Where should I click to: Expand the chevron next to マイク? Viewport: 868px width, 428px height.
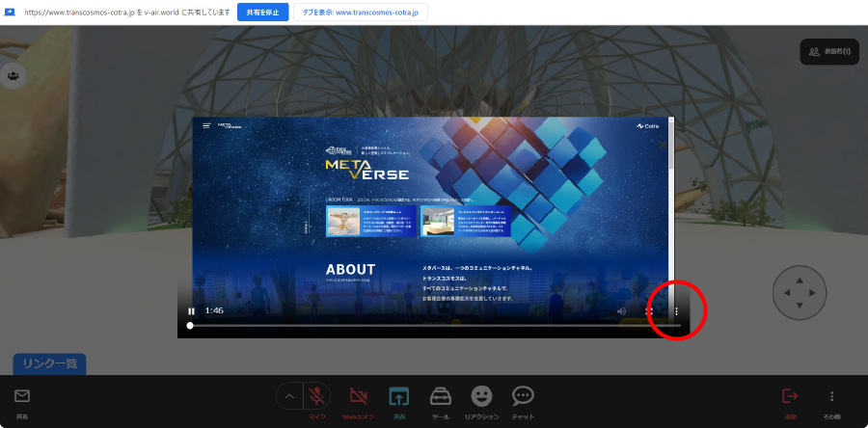[289, 396]
